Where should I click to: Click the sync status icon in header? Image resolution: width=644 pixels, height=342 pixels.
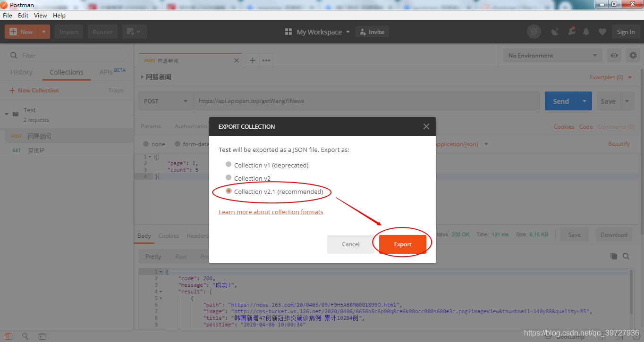(x=534, y=32)
